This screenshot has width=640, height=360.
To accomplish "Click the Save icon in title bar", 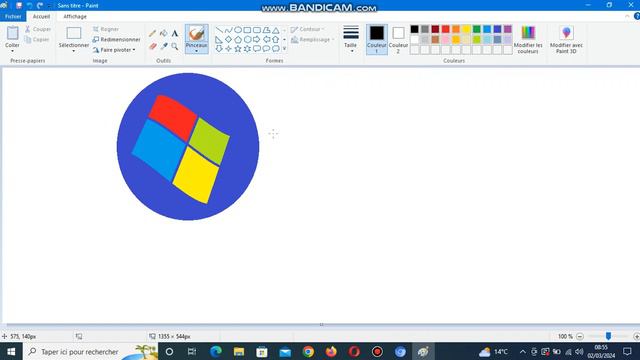I will tap(19, 5).
